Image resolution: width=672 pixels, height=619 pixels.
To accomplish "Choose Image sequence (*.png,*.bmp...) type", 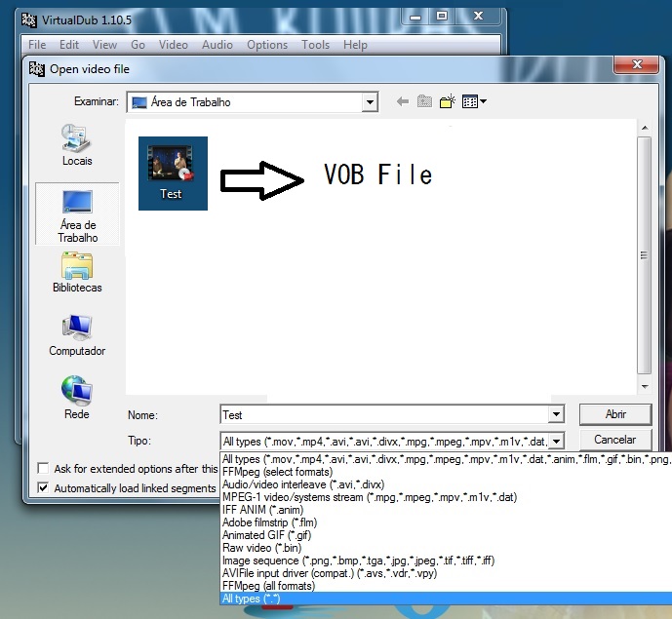I will click(446, 561).
